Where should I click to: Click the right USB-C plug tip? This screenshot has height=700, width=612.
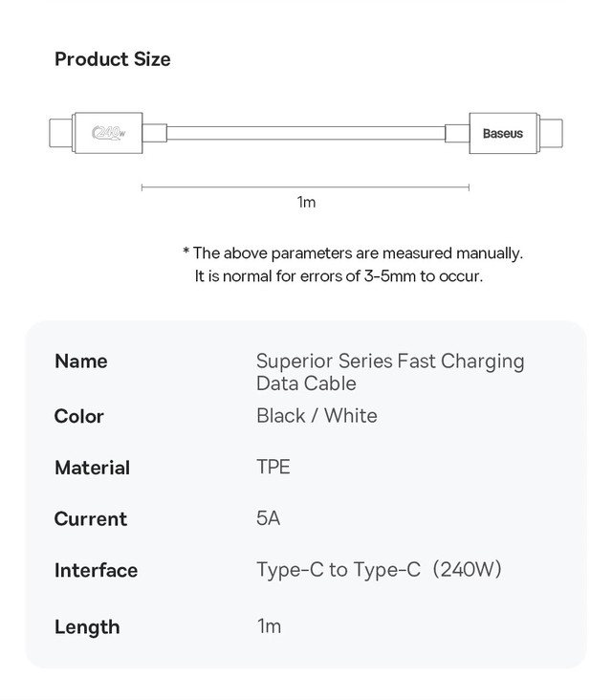(552, 133)
